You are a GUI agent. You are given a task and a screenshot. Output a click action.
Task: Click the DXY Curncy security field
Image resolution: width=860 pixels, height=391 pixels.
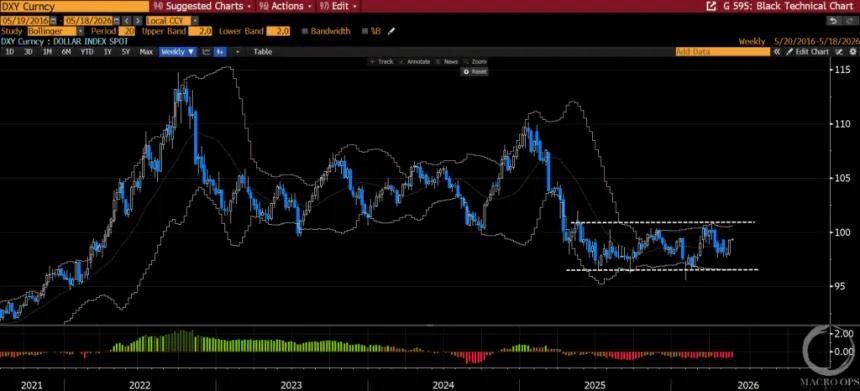(x=75, y=6)
